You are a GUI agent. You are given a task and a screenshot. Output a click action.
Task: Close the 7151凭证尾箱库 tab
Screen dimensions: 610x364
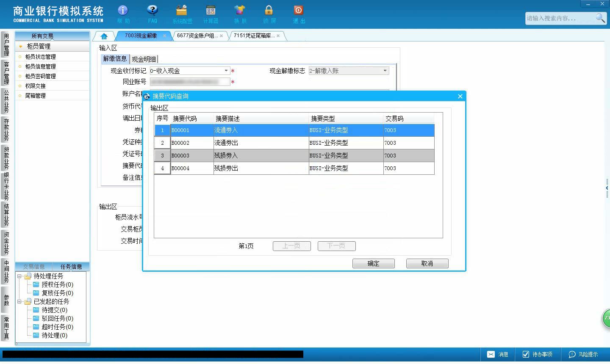pyautogui.click(x=278, y=36)
